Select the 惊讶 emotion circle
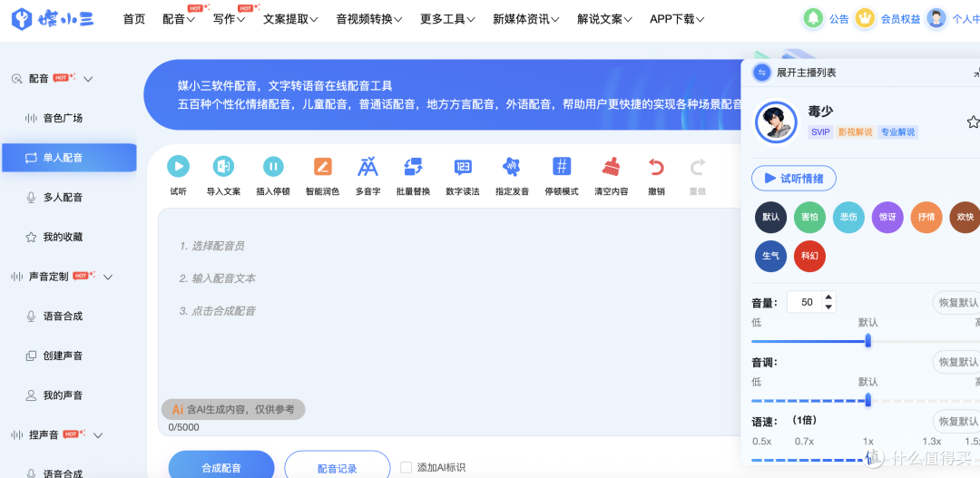 887,217
